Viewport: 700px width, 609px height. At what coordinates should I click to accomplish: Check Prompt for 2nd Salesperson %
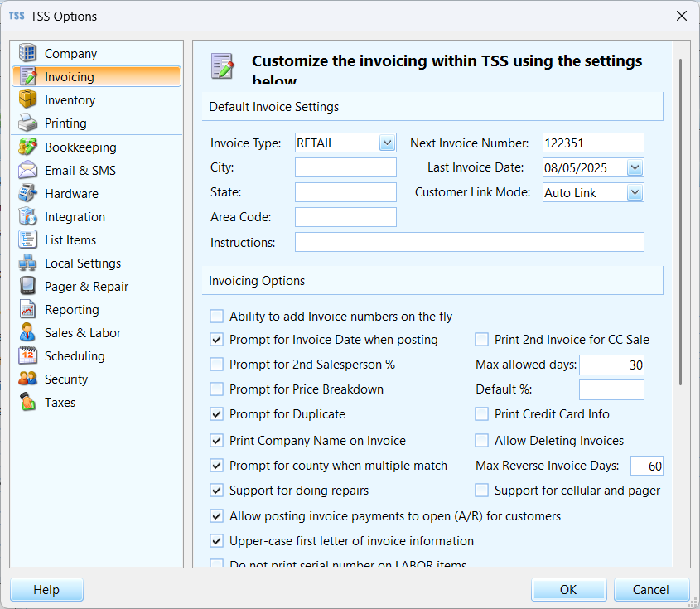coord(216,365)
